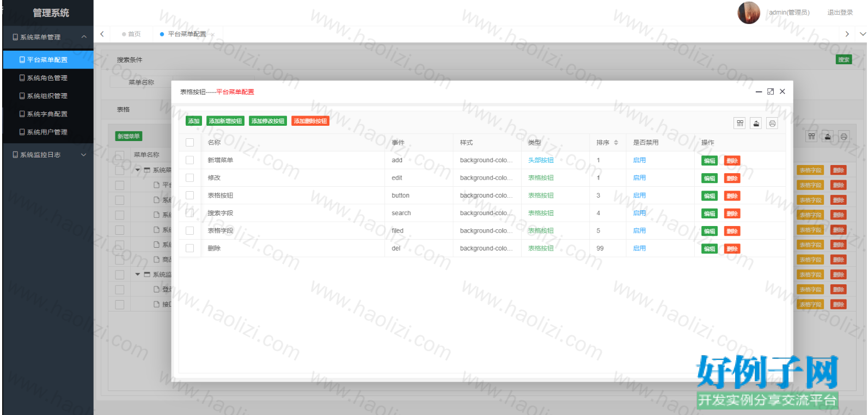868x415 pixels.
Task: Click the red 添加删除按钮 button
Action: point(310,121)
